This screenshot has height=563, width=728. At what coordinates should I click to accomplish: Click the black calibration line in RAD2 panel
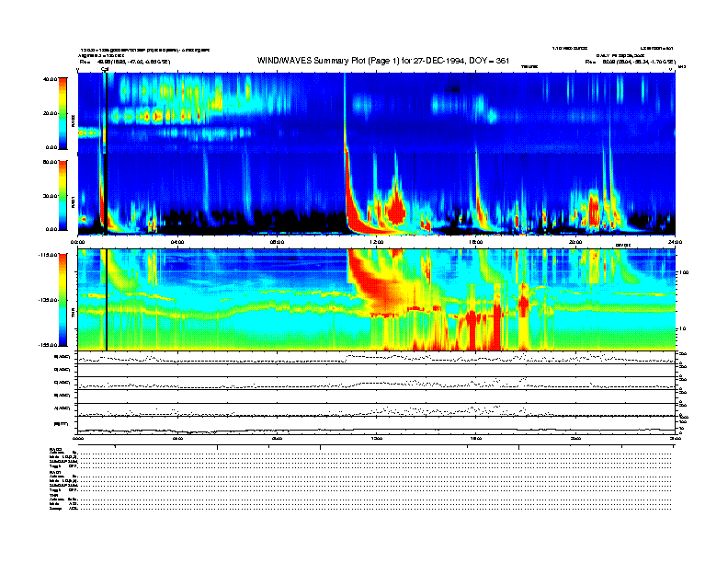click(x=106, y=113)
